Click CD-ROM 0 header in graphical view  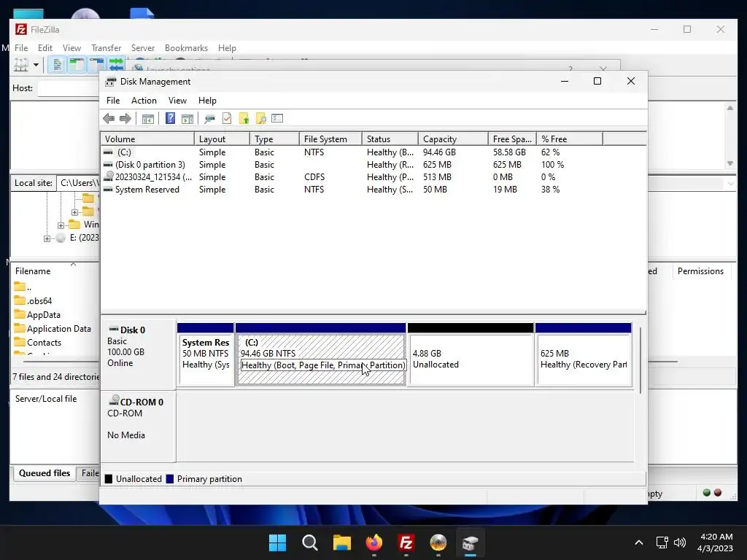[138, 427]
